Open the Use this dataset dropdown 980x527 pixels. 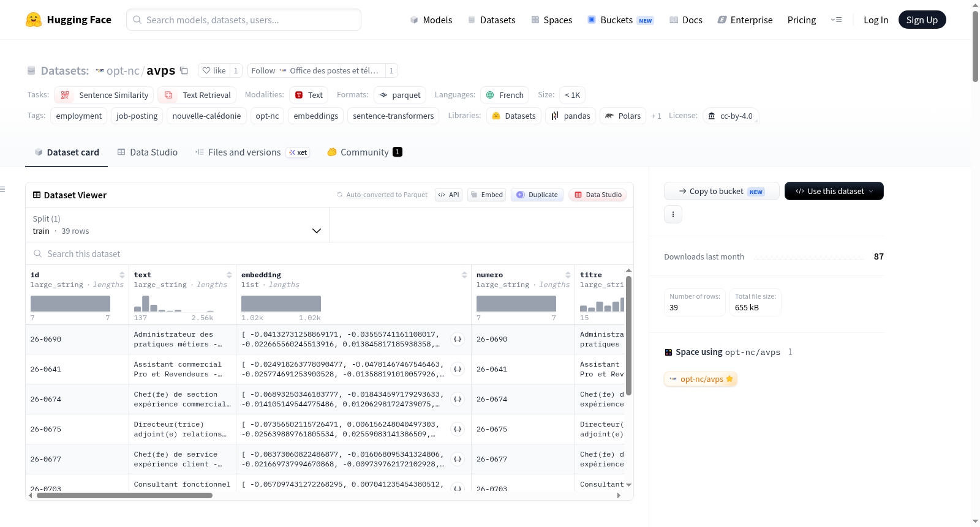pyautogui.click(x=834, y=191)
